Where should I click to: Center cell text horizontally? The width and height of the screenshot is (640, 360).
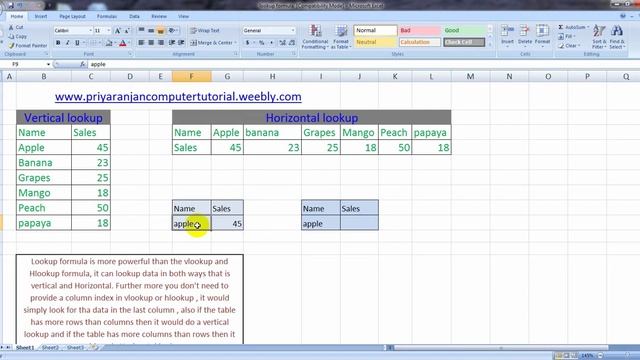[151, 43]
